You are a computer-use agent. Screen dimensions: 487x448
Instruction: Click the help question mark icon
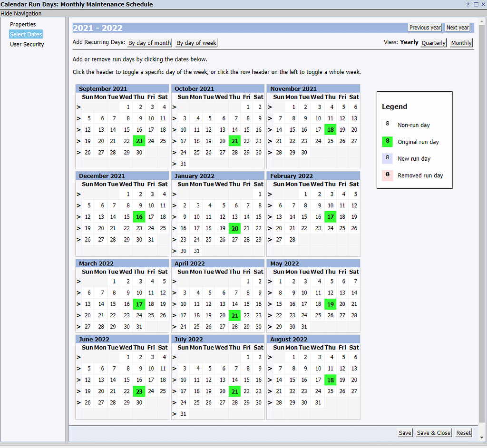click(x=468, y=4)
